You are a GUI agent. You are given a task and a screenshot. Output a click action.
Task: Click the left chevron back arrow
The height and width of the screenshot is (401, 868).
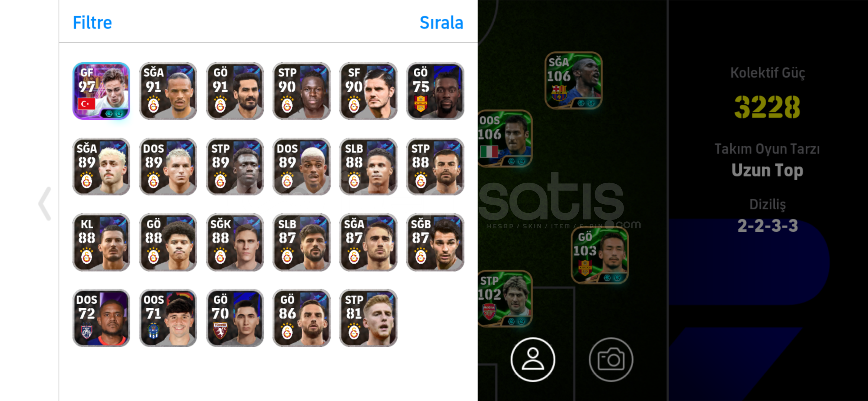click(45, 203)
